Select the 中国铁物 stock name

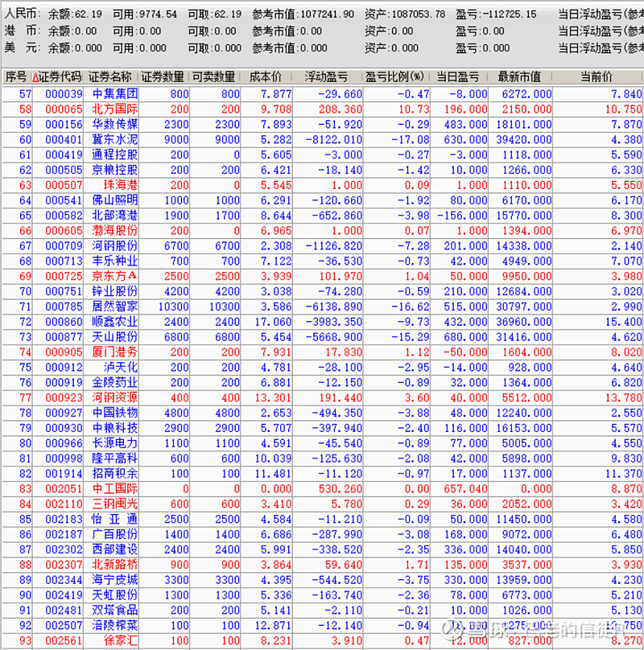(115, 413)
